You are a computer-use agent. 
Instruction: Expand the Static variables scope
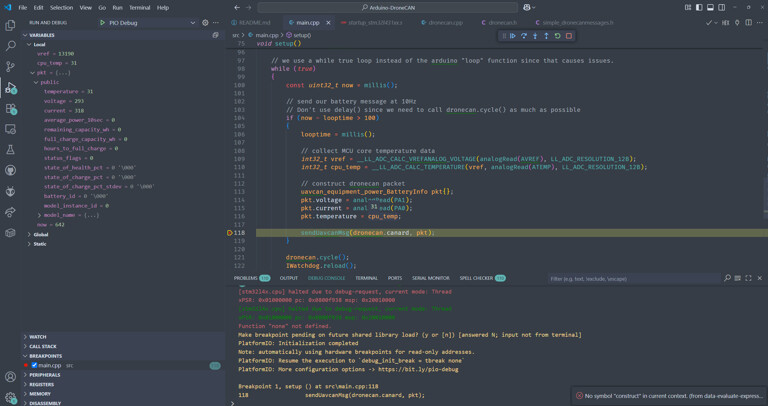(29, 244)
